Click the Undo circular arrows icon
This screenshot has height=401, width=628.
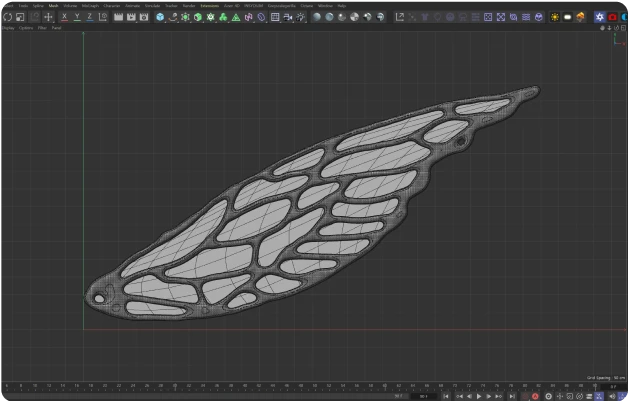pos(8,17)
